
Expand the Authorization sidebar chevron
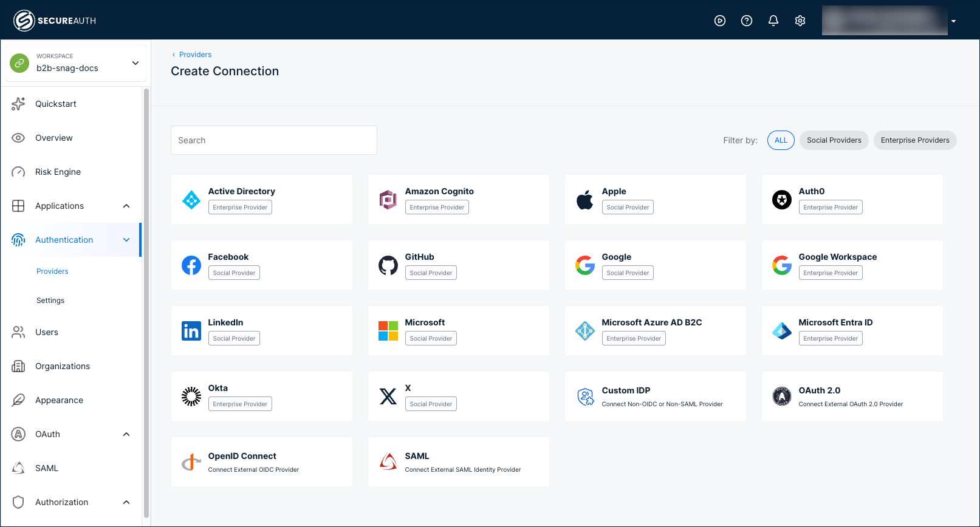click(126, 502)
